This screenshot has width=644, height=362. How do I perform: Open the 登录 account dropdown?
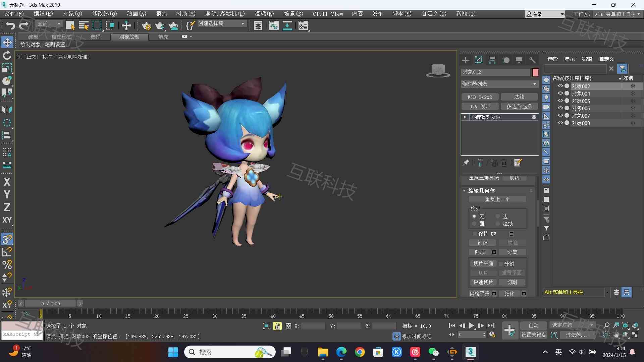click(545, 14)
